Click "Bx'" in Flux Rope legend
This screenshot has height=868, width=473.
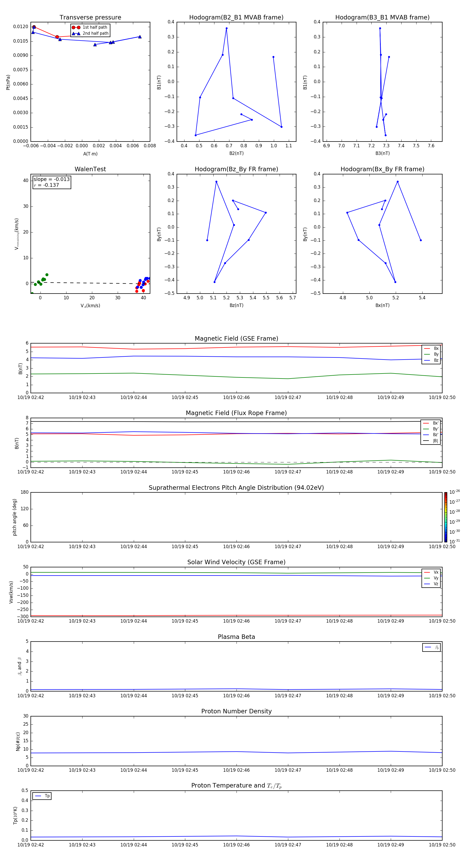436,423
